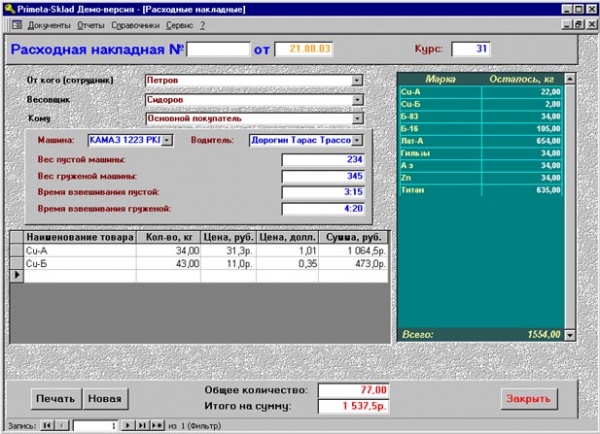Go to first record navigation button
This screenshot has height=434, width=600.
point(47,425)
